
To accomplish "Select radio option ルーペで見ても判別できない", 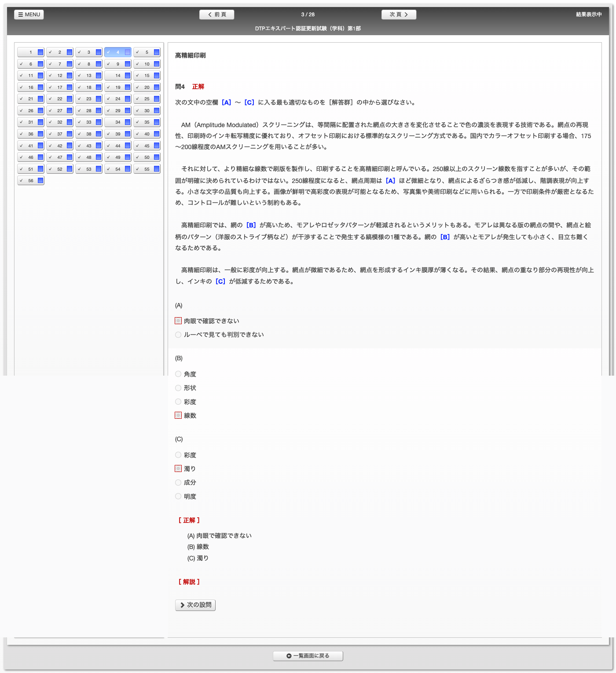I will (x=178, y=335).
